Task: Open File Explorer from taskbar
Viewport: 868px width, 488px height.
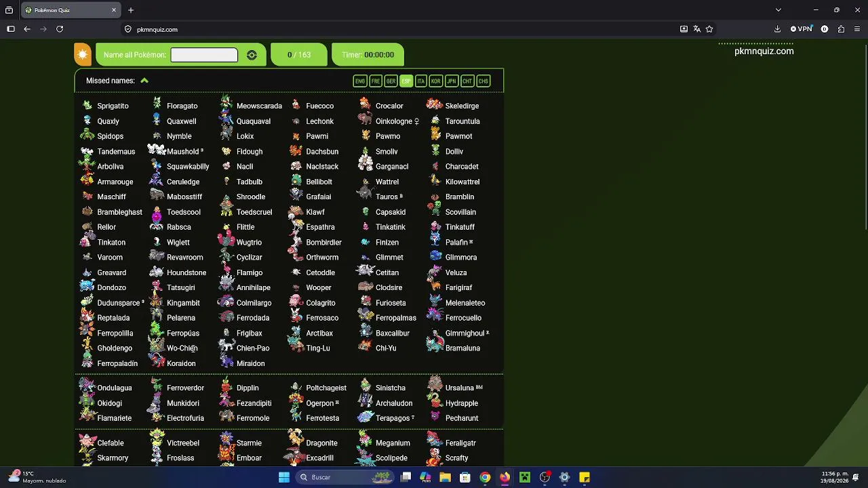Action: tap(445, 477)
